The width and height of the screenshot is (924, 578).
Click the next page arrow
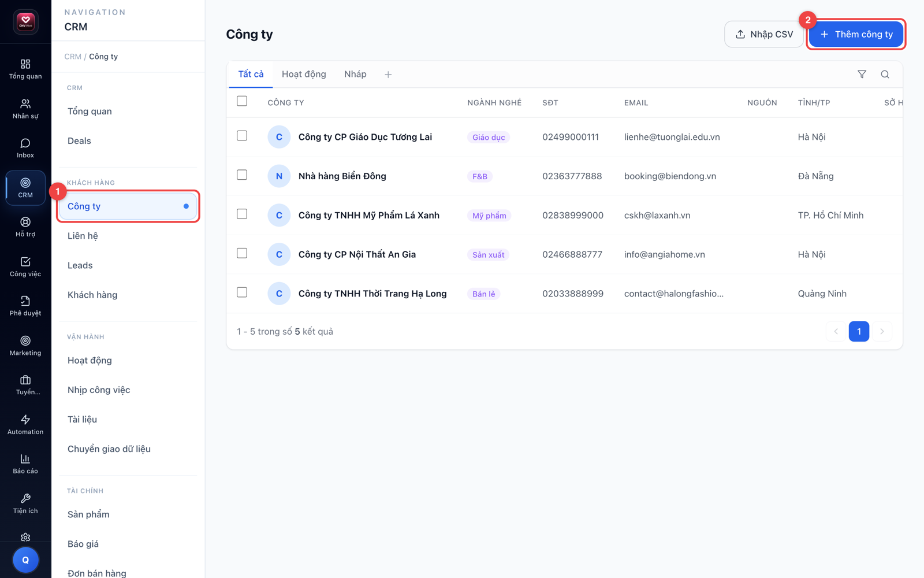click(x=882, y=331)
